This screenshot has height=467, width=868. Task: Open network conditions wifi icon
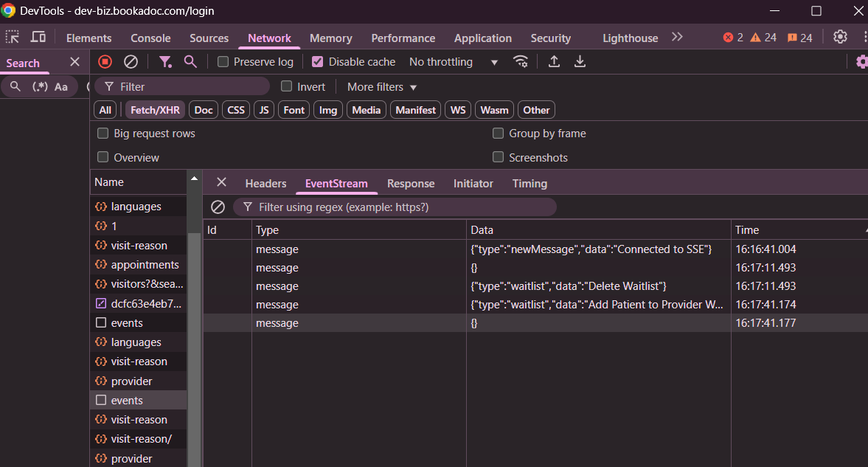(x=521, y=62)
